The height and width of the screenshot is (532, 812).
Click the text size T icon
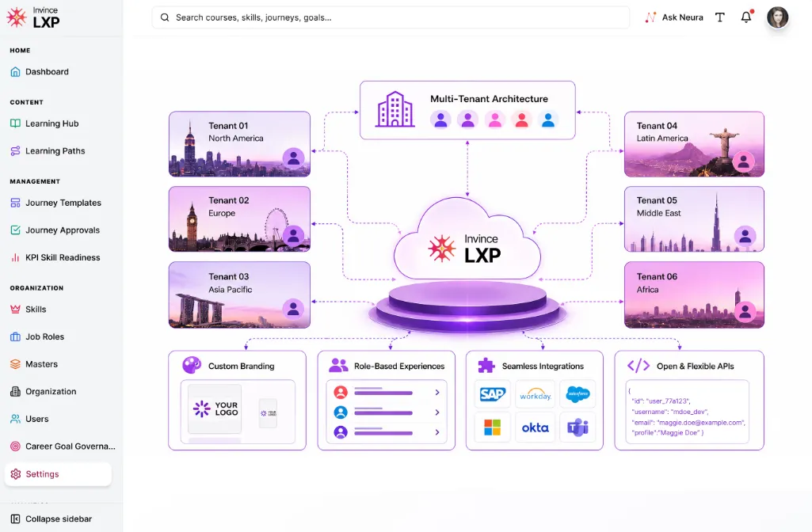(x=720, y=17)
